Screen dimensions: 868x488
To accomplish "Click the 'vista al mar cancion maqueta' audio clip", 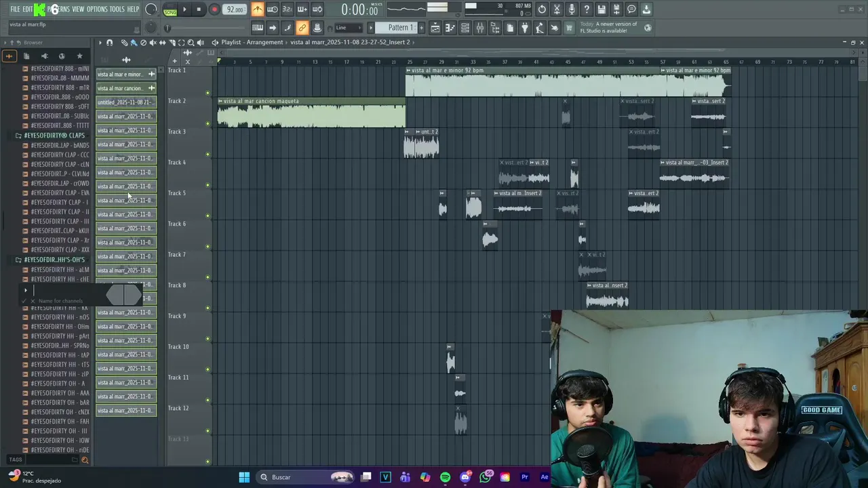I will pyautogui.click(x=311, y=113).
